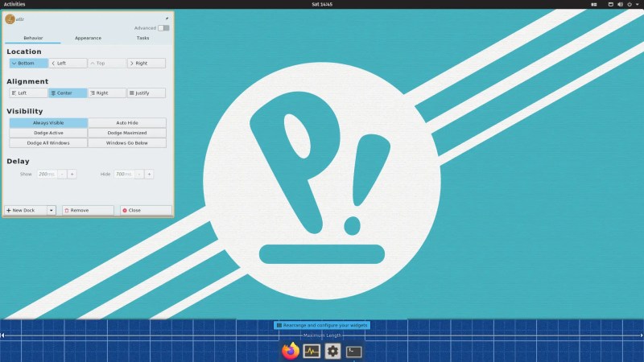This screenshot has height=362, width=644.
Task: Click the Maximum Length ruler label
Action: [x=321, y=335]
